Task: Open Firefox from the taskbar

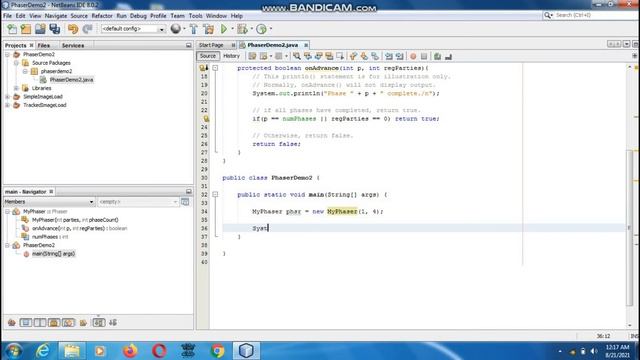Action: pyautogui.click(x=130, y=351)
